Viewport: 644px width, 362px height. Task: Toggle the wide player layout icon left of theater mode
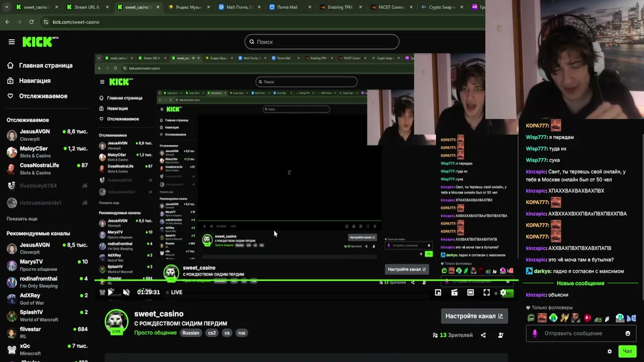pos(454,293)
